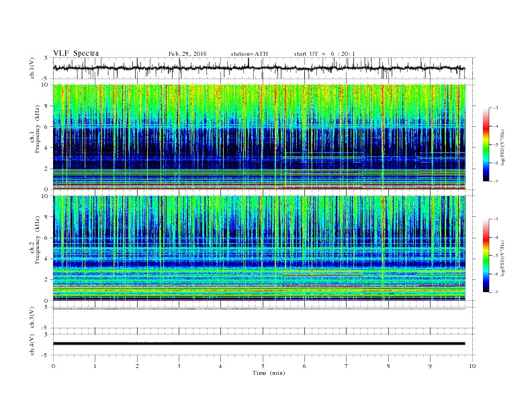Click inside the ch.1 spectrogram panel
Viewport: 532px width, 411px height.
click(x=259, y=137)
